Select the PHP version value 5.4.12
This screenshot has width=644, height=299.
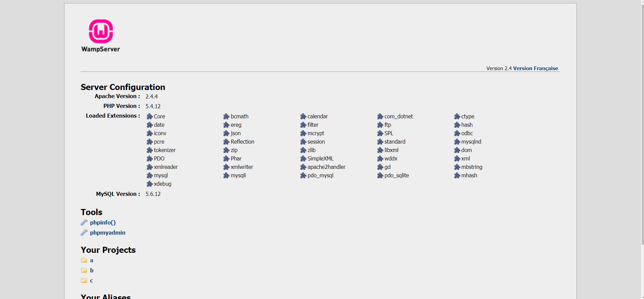[153, 106]
